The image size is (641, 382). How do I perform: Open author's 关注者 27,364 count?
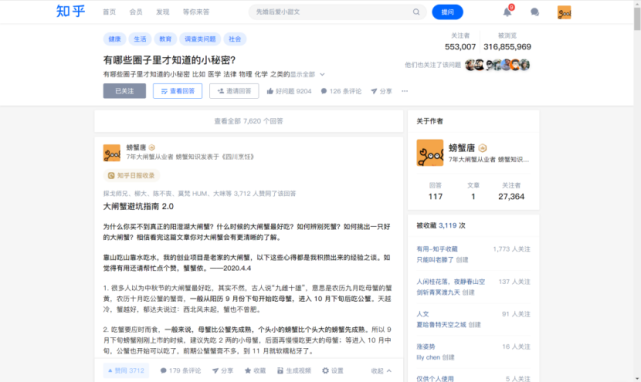click(x=511, y=191)
